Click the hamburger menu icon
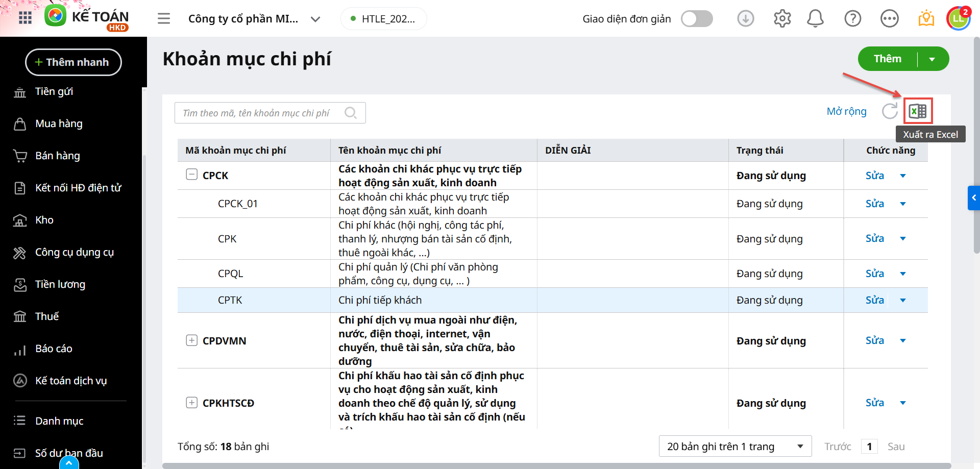 pyautogui.click(x=164, y=19)
